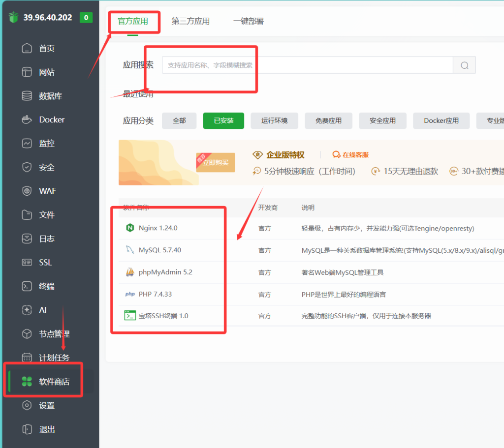The width and height of the screenshot is (504, 448).
Task: Click the Nginx description text
Action: click(x=388, y=228)
